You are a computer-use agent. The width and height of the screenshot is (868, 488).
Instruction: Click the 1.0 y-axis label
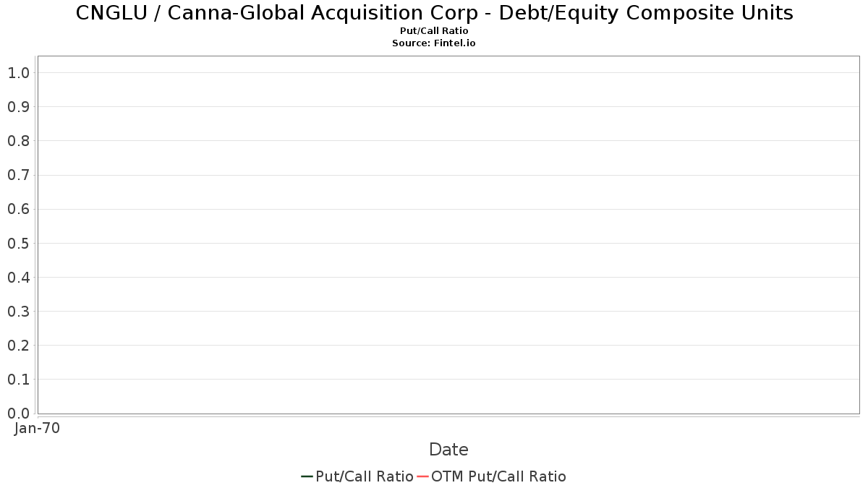point(18,73)
